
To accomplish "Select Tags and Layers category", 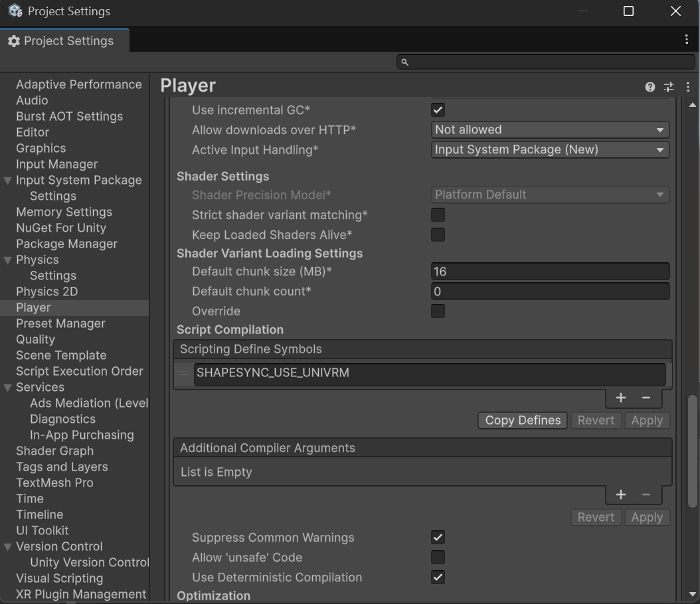I will tap(62, 467).
